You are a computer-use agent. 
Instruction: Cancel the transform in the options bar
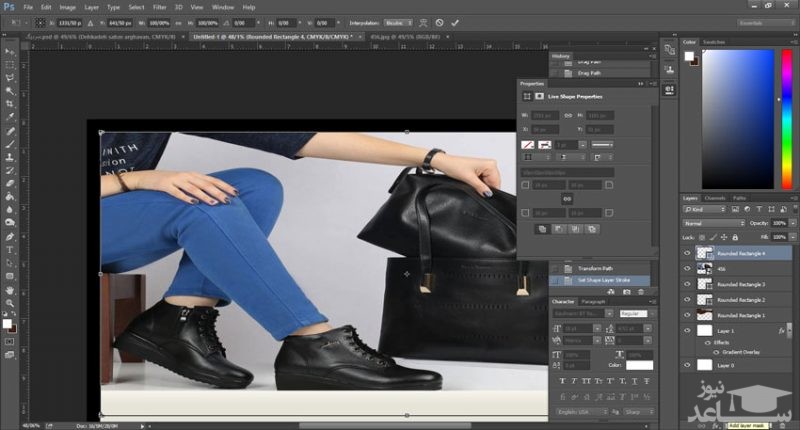pos(438,21)
